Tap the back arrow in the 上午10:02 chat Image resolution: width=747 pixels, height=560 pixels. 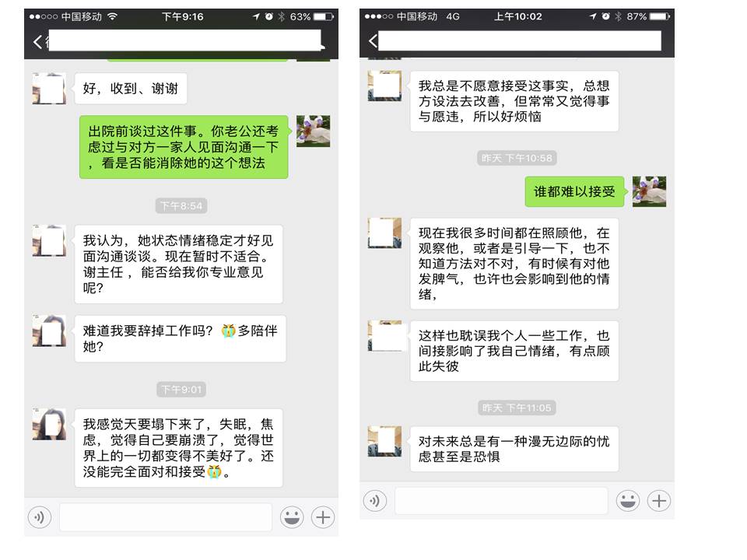[373, 41]
